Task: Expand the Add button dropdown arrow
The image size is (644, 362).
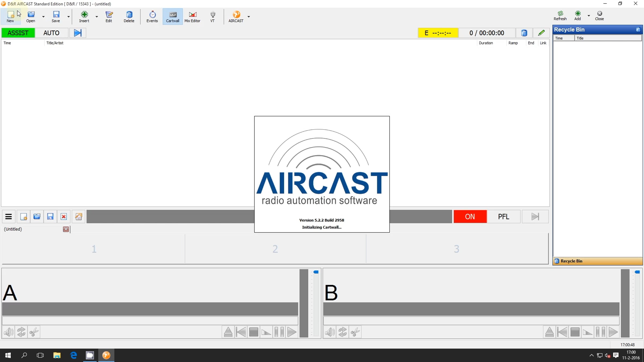Action: (x=589, y=16)
